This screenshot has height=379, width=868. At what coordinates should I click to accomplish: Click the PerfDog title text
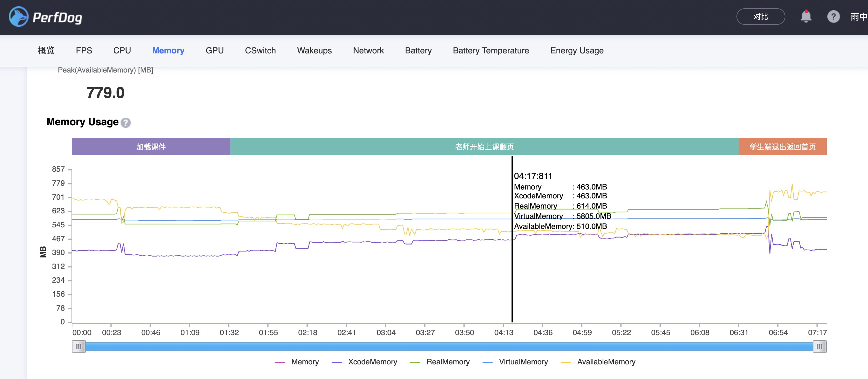[x=57, y=17]
